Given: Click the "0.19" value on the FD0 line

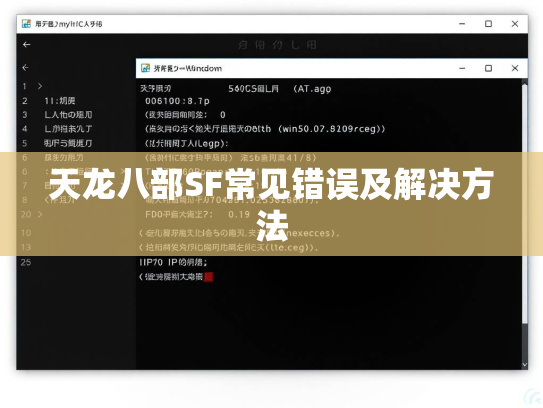Looking at the screenshot, I should [x=239, y=214].
